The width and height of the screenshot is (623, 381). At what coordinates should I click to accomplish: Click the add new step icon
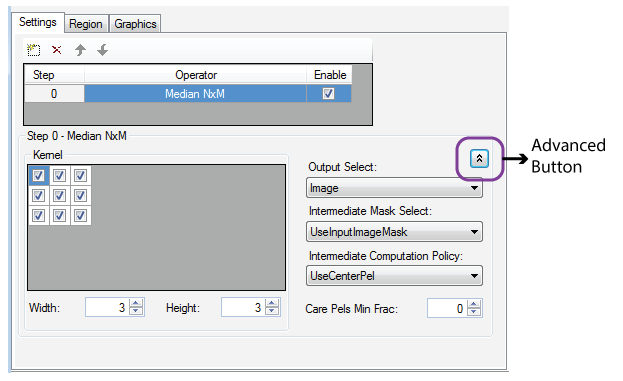tap(34, 50)
